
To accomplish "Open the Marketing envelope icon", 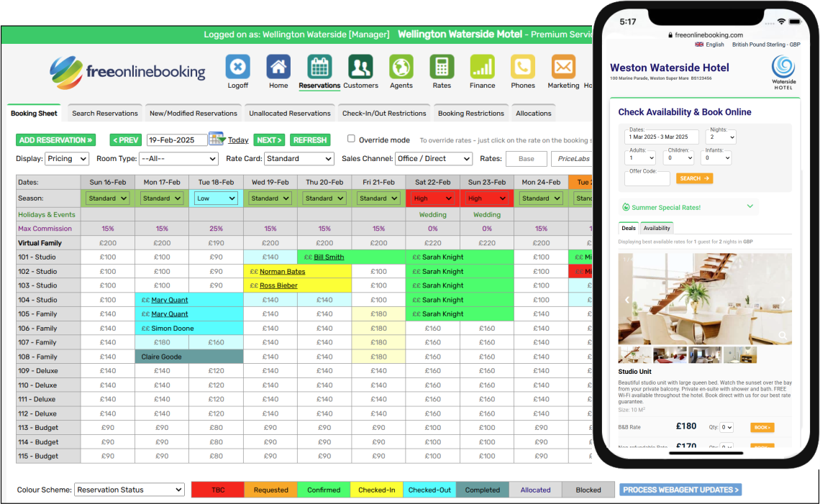I will coord(563,67).
